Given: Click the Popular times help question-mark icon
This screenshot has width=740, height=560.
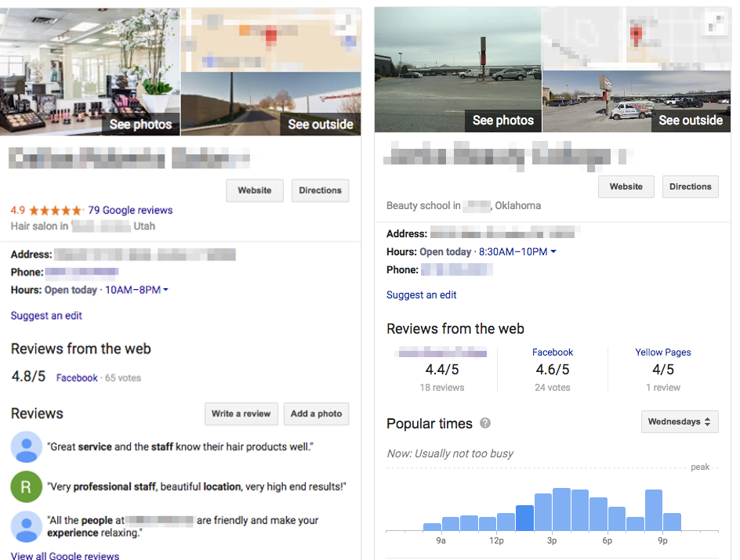Looking at the screenshot, I should tap(485, 423).
